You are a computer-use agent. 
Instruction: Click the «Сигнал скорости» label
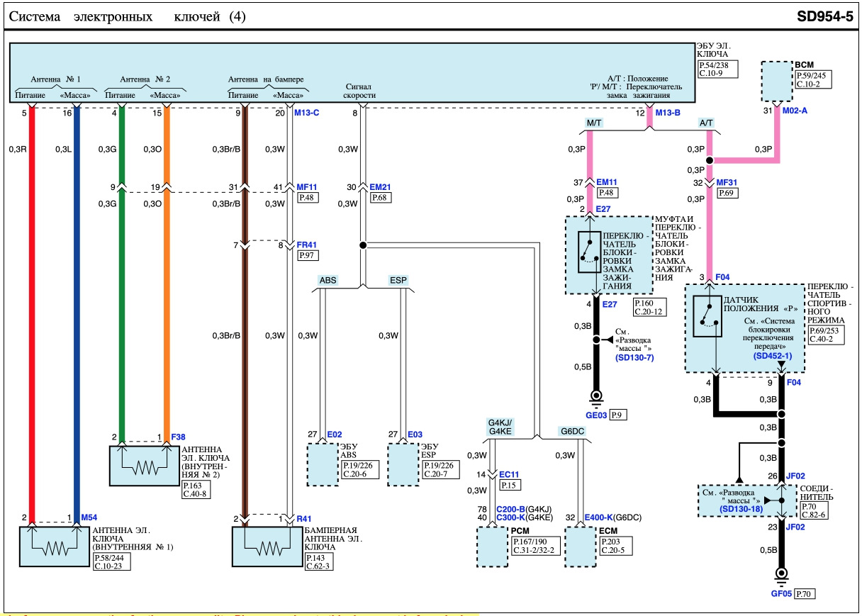point(358,91)
